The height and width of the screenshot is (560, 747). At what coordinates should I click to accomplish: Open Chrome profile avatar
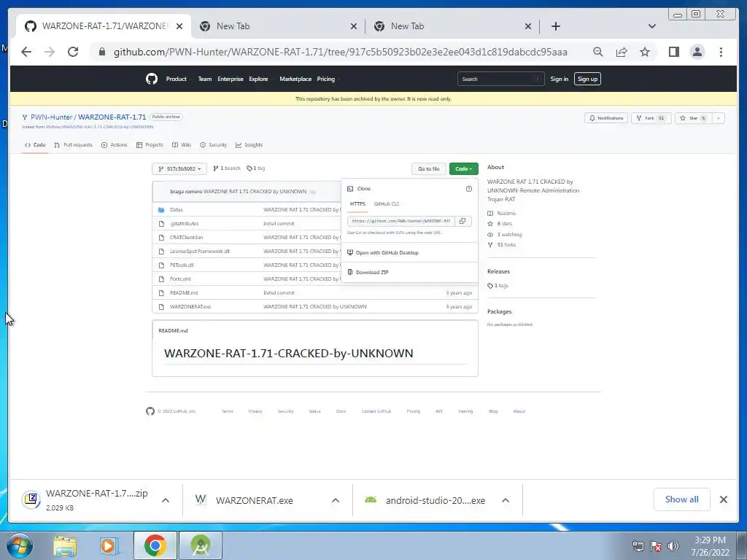[x=697, y=52]
